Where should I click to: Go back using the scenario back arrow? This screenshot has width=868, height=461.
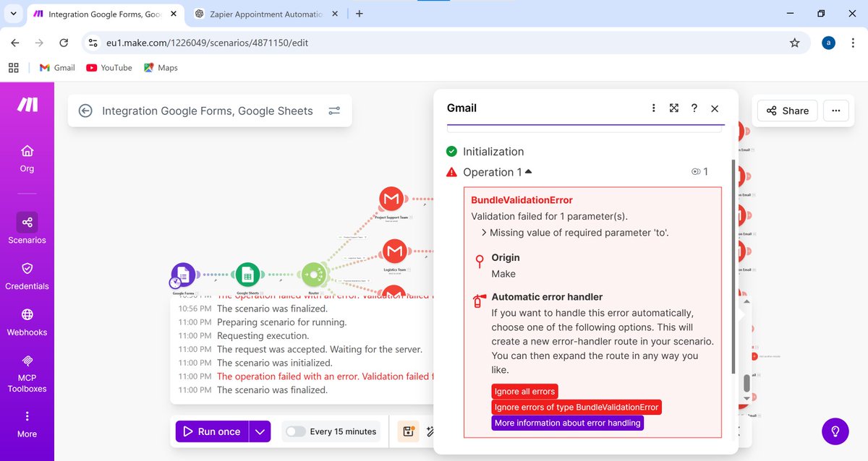(85, 111)
